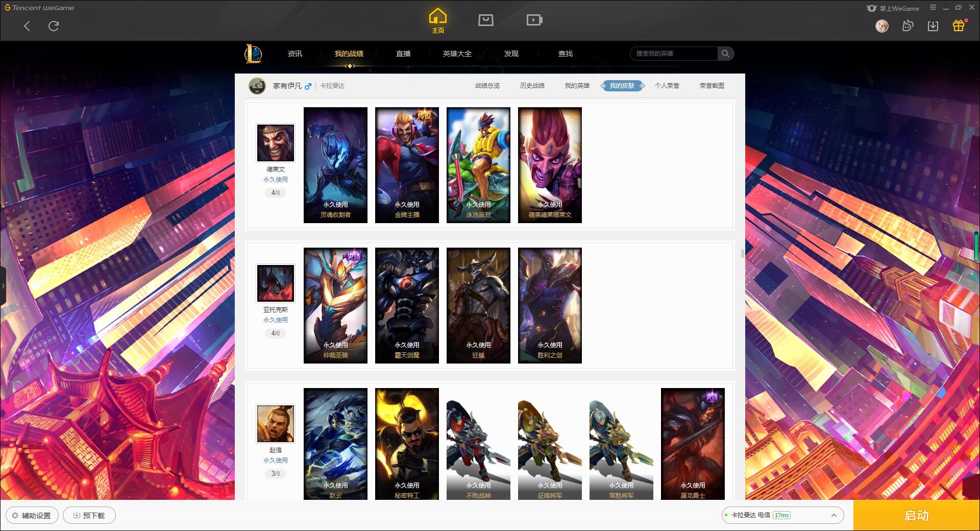This screenshot has height=531, width=980.
Task: Click the 4/8 skin count under 德莱文
Action: 276,193
